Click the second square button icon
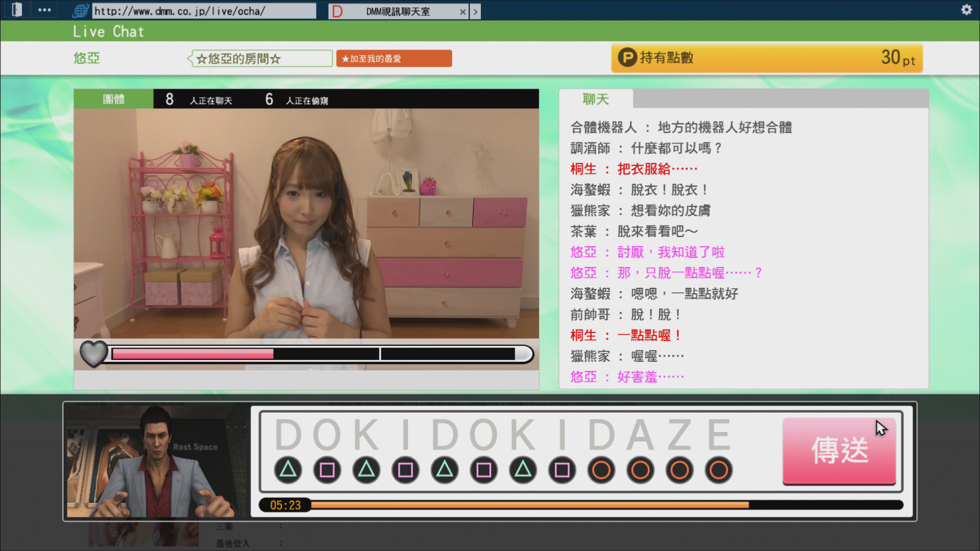Screen dimensions: 980x551 405,470
